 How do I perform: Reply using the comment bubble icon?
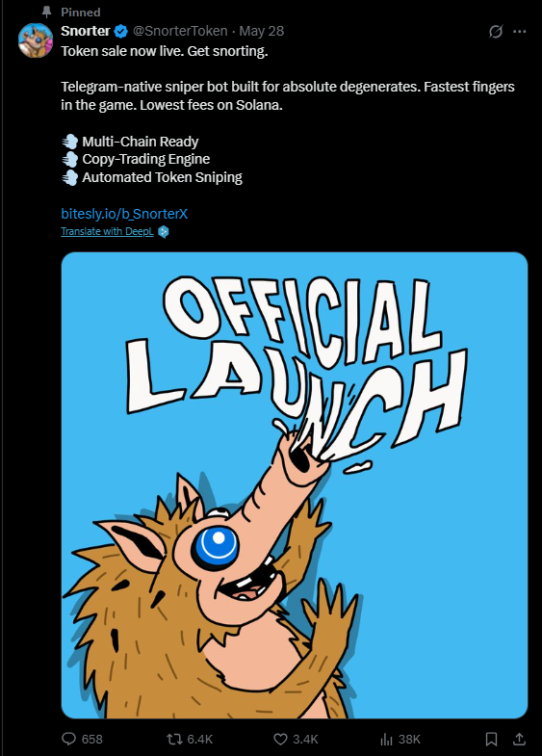[69, 739]
